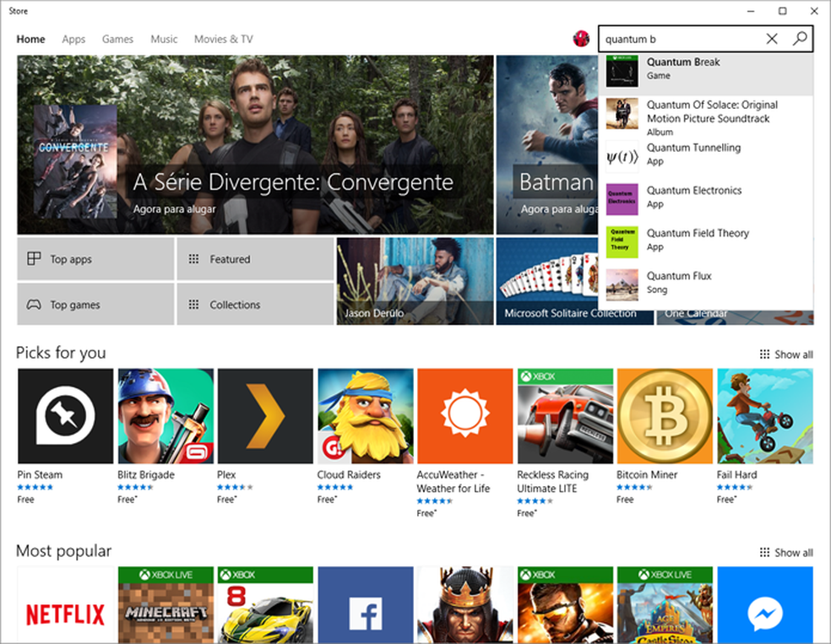Viewport: 831px width, 644px height.
Task: Open Reckless Racing Ultimate LITE icon
Action: pos(566,416)
